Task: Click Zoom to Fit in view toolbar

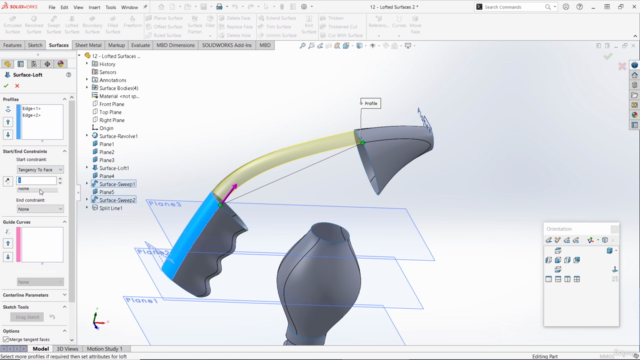Action: click(302, 46)
